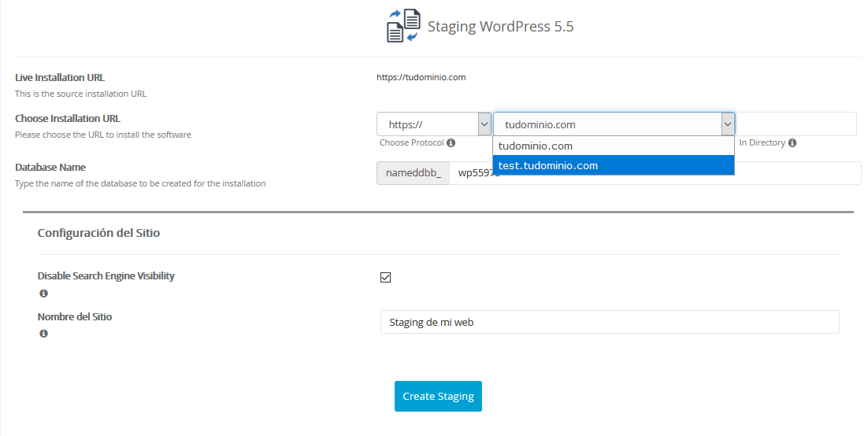Click 'Type the name of the database' text
This screenshot has height=436, width=868.
[140, 183]
